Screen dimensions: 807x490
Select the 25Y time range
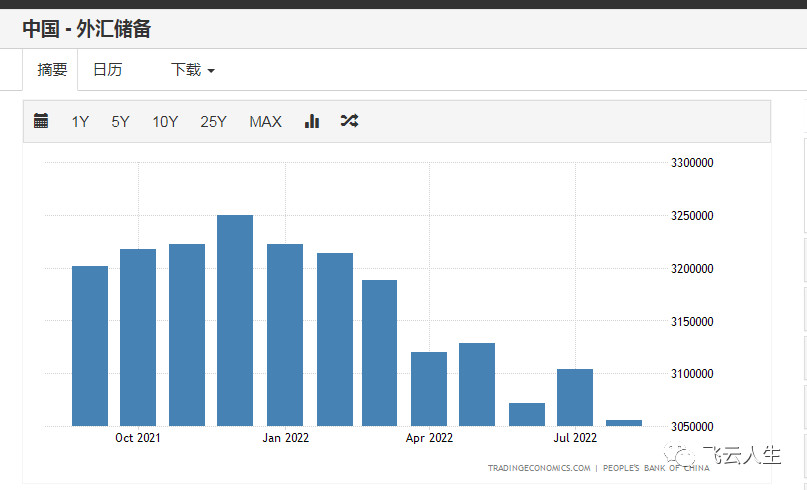pos(214,122)
